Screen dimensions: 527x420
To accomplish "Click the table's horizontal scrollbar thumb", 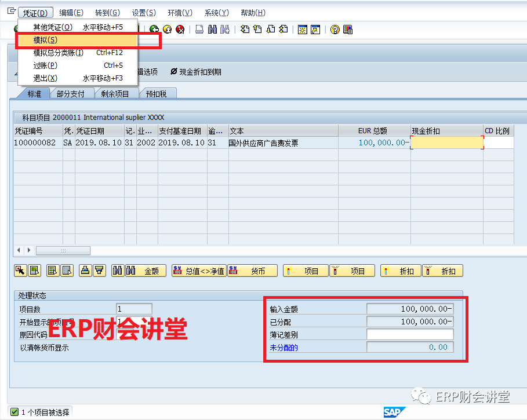I will point(63,250).
